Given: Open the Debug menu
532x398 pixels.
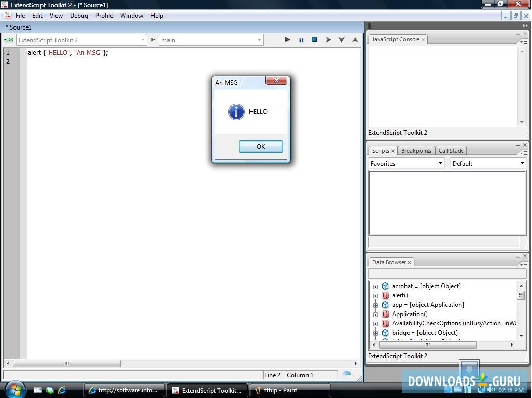Looking at the screenshot, I should [x=79, y=15].
